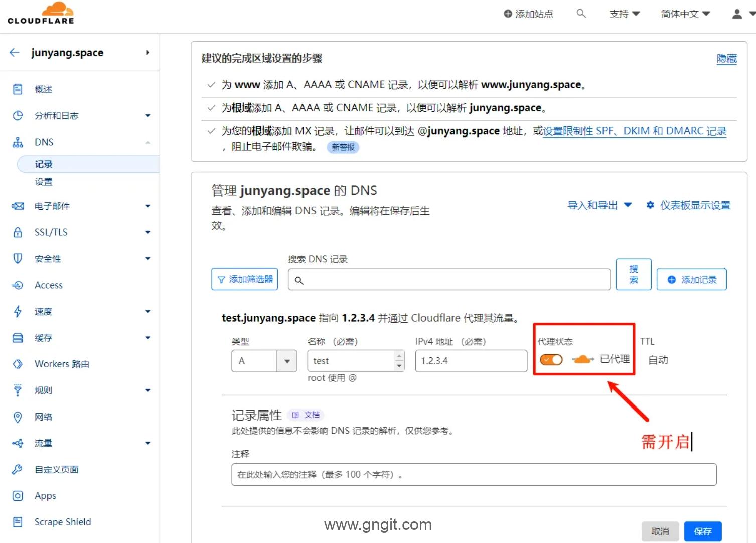The height and width of the screenshot is (543, 756).
Task: Click 添加站点 in the top bar
Action: click(528, 14)
